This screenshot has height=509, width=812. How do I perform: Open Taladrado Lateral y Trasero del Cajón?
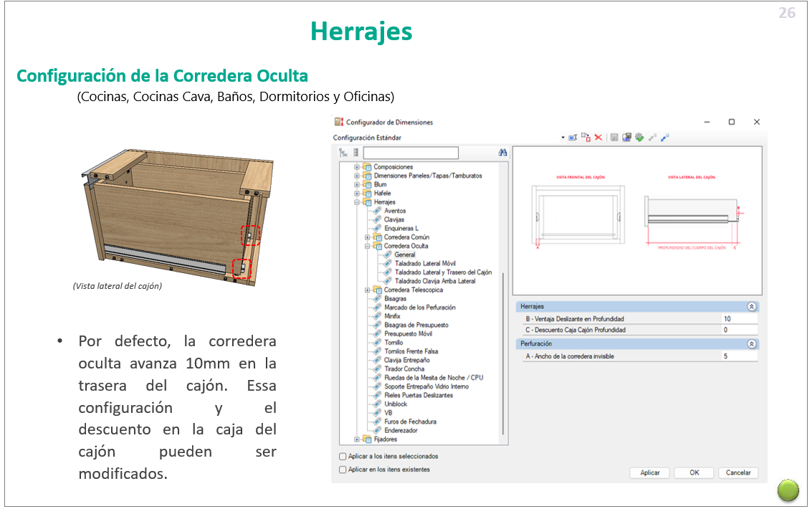click(x=444, y=272)
